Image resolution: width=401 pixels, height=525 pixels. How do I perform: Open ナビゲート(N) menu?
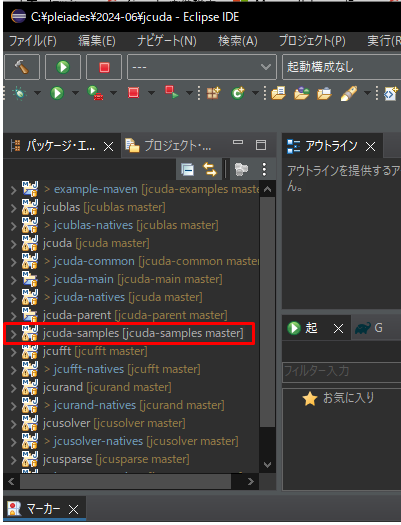coord(167,41)
